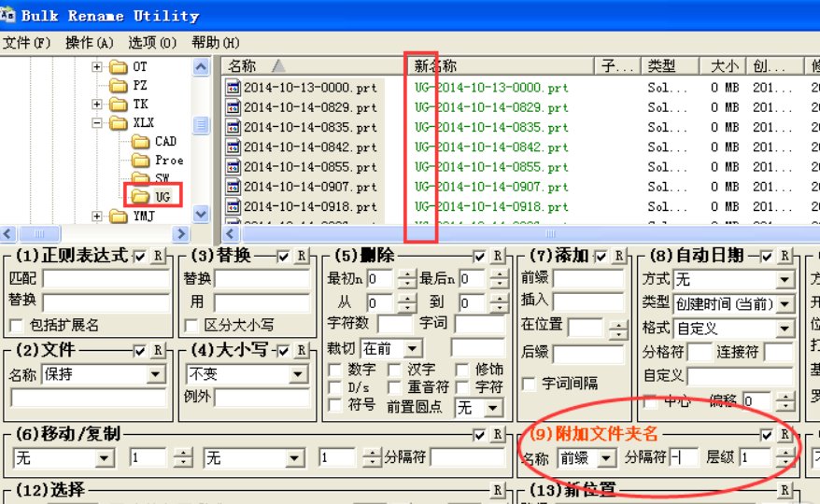Select the OT folder icon in tree
This screenshot has width=820, height=504.
click(x=119, y=67)
